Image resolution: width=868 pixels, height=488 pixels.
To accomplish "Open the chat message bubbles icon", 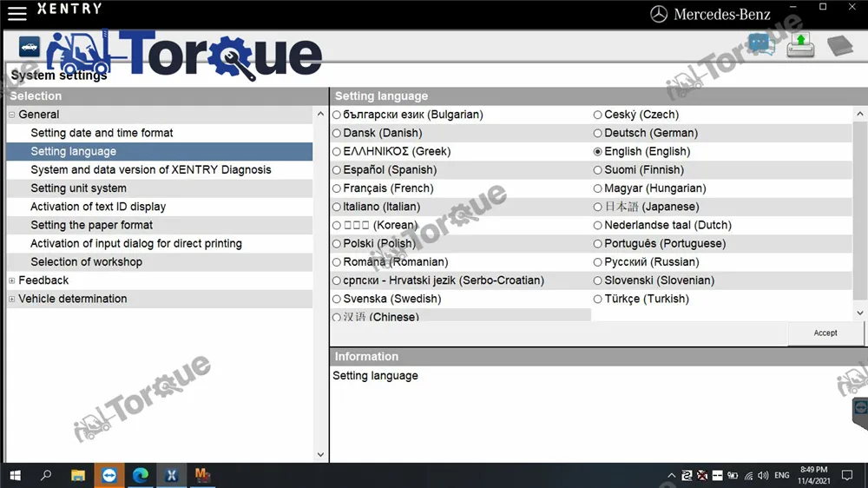I will pyautogui.click(x=762, y=44).
